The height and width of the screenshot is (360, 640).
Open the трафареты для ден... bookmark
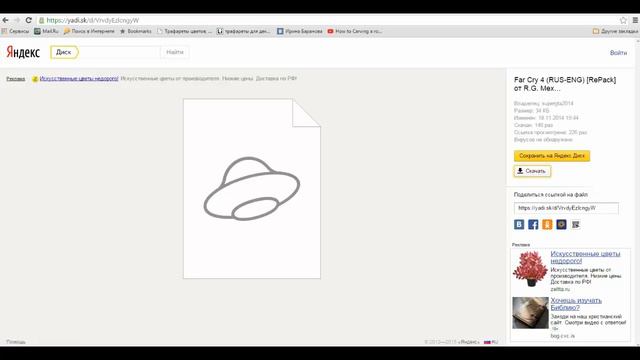tap(244, 31)
